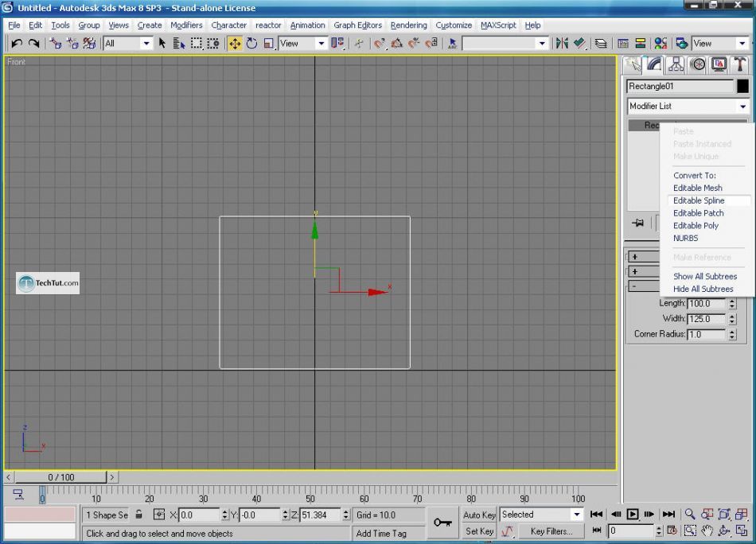Open the selection filter All dropdown
Viewport: 756px width, 544px height.
click(x=146, y=44)
